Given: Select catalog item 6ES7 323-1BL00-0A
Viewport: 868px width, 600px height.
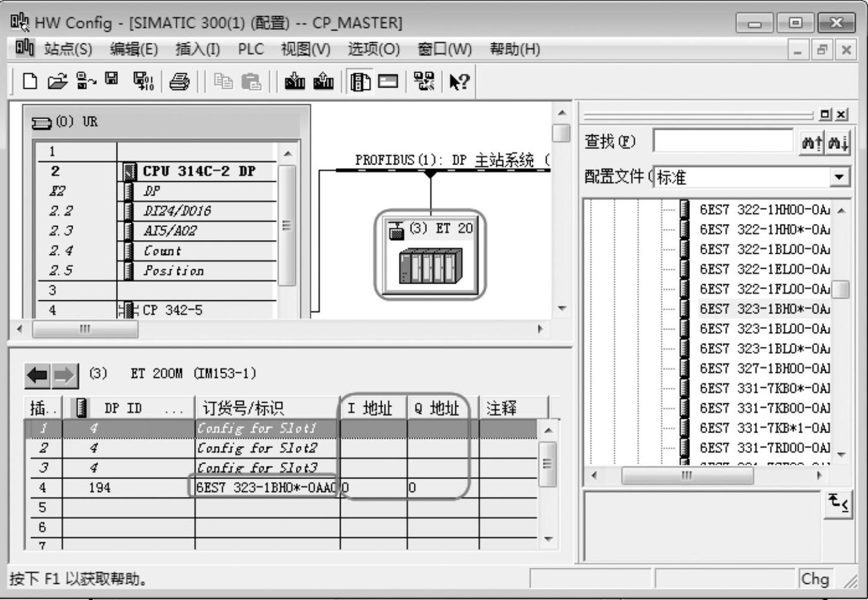Looking at the screenshot, I should pyautogui.click(x=764, y=329).
